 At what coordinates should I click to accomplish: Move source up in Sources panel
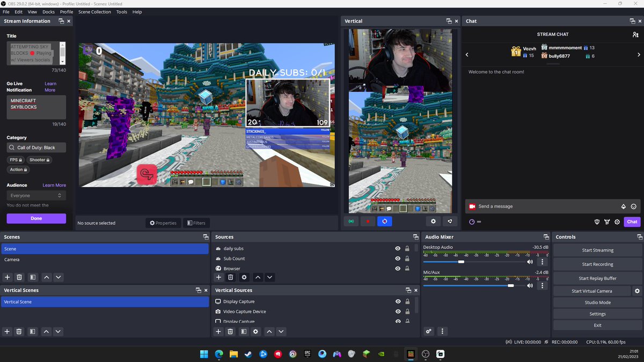click(258, 277)
